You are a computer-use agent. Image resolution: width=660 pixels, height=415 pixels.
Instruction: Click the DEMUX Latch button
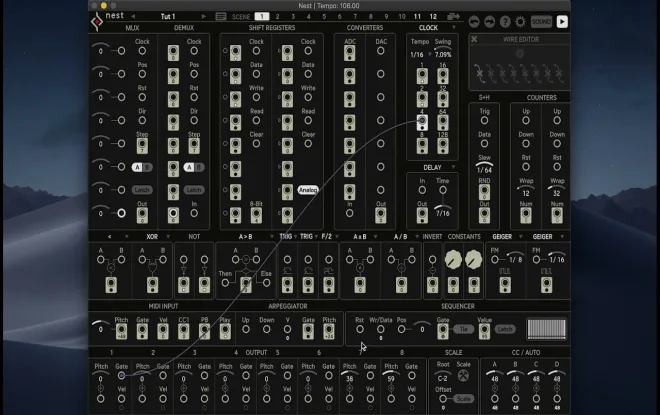coord(194,190)
